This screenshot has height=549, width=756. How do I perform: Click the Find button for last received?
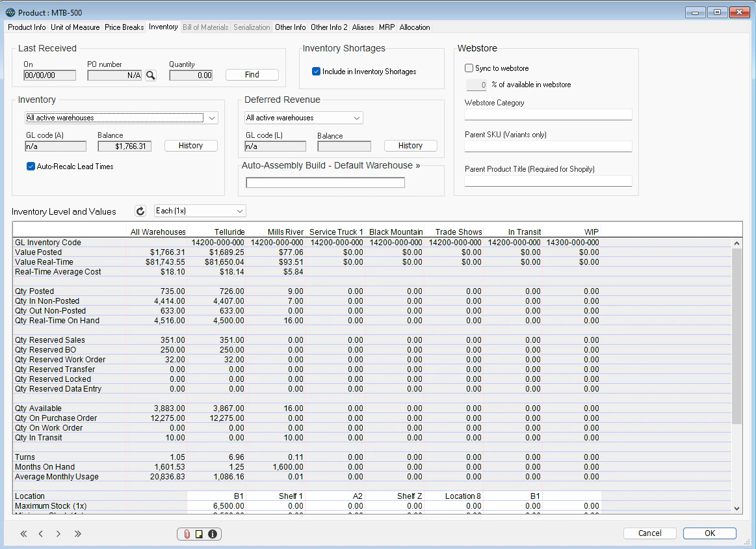coord(251,74)
